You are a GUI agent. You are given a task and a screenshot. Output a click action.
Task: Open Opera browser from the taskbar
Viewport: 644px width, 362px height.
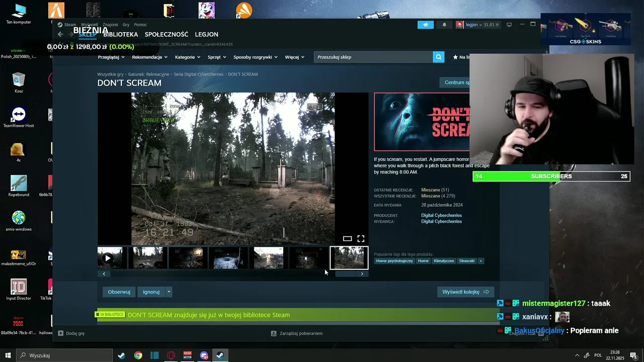pyautogui.click(x=171, y=355)
